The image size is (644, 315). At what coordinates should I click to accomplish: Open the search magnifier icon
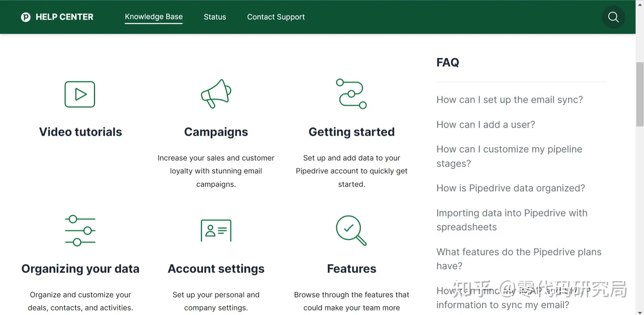coord(613,17)
